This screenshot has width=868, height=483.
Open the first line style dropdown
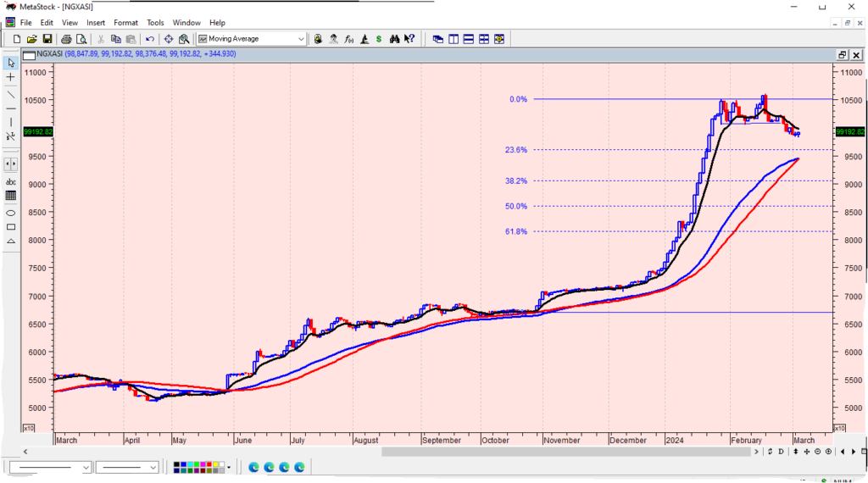pyautogui.click(x=86, y=468)
